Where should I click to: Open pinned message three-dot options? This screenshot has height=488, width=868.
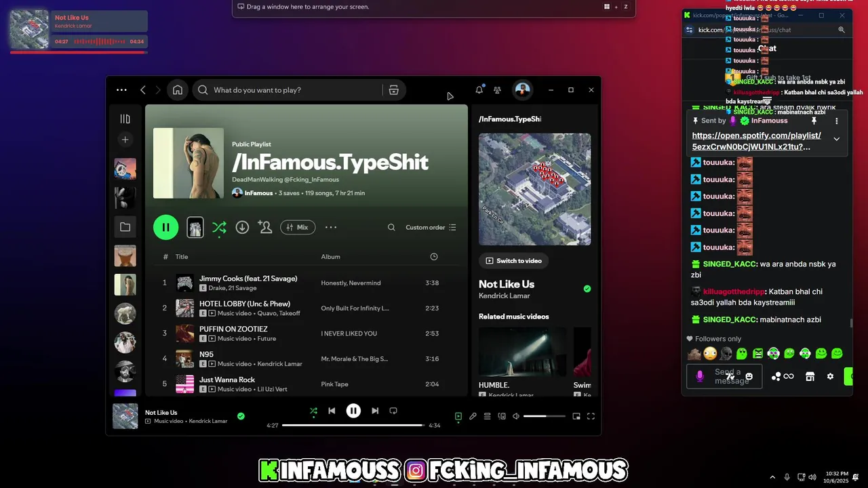coord(836,121)
